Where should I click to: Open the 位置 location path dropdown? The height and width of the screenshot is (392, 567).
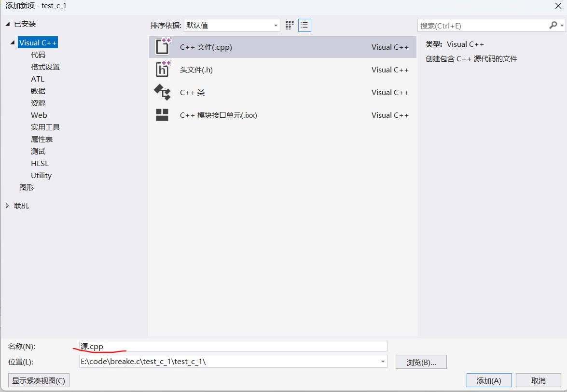[383, 361]
